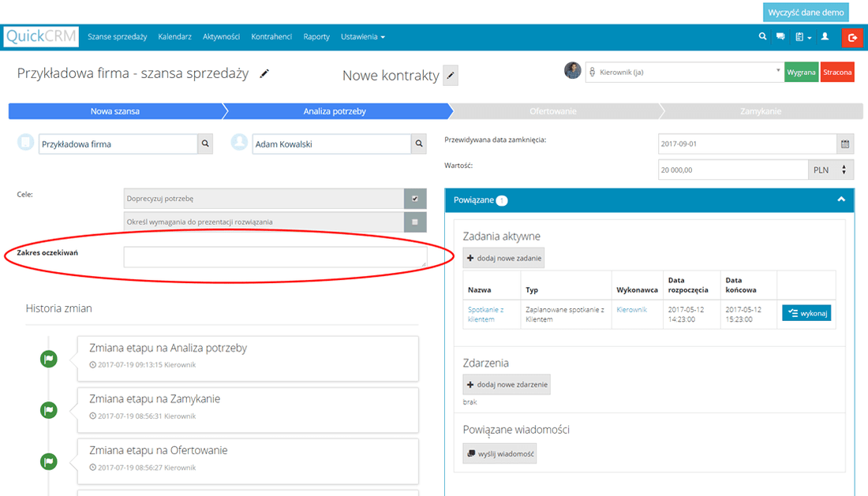Check the 'Doprecyzuj potrzebę' goal
Image resolution: width=868 pixels, height=496 pixels.
pyautogui.click(x=415, y=199)
